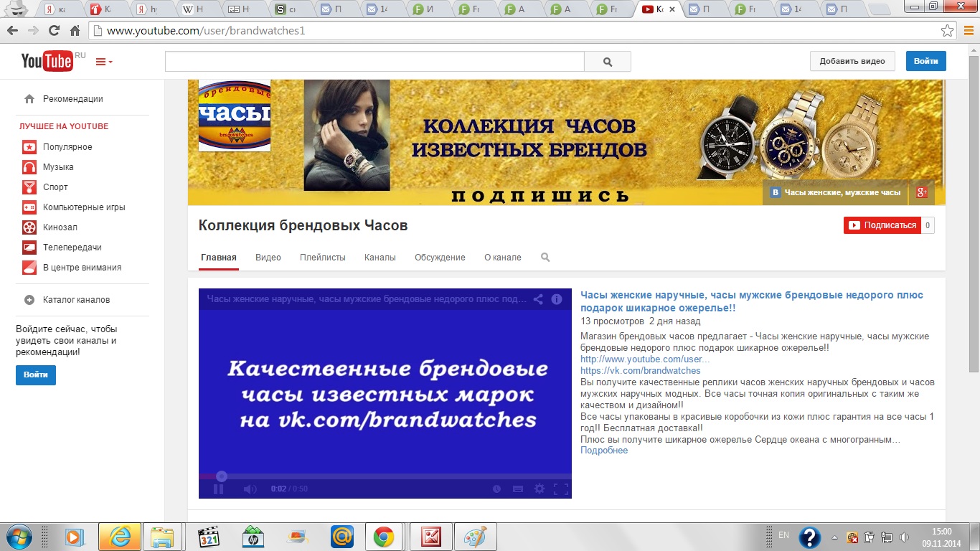Click the YouTube logo
Screen dimensions: 980x551
pos(47,61)
